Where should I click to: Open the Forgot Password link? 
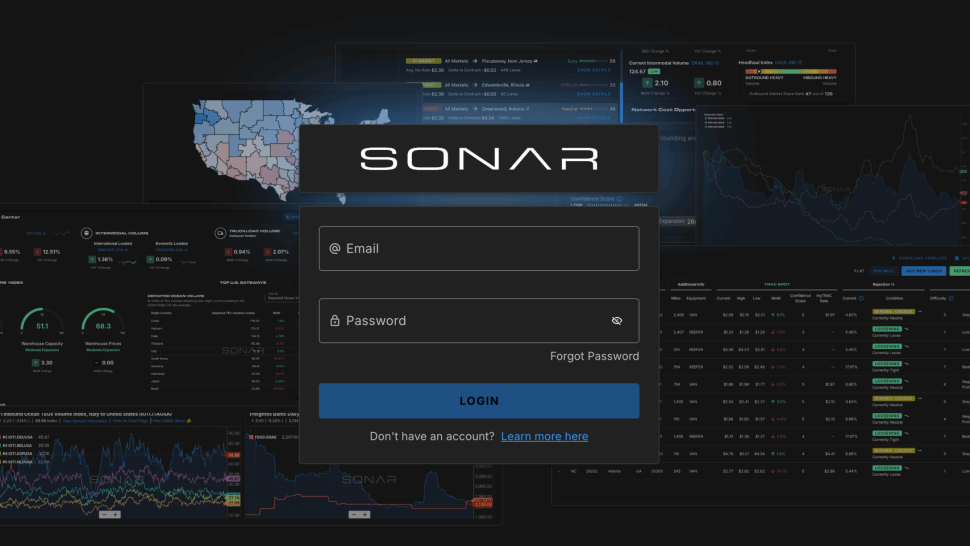(594, 356)
